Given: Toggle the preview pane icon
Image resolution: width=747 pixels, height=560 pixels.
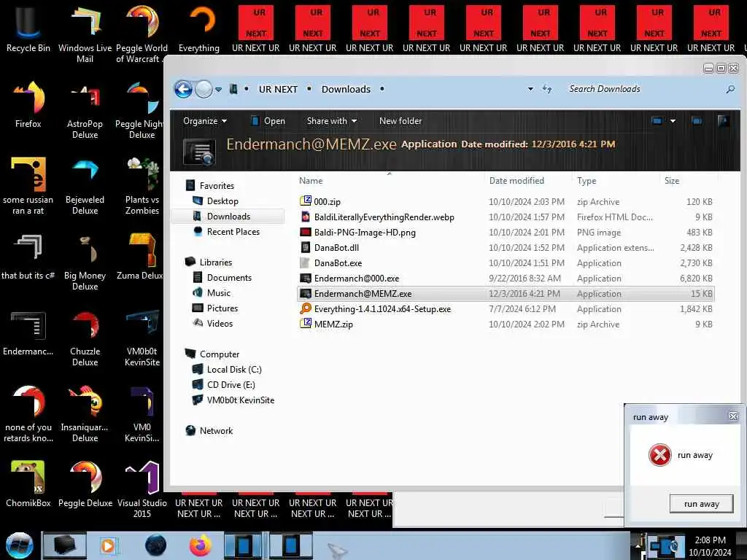Looking at the screenshot, I should [697, 121].
